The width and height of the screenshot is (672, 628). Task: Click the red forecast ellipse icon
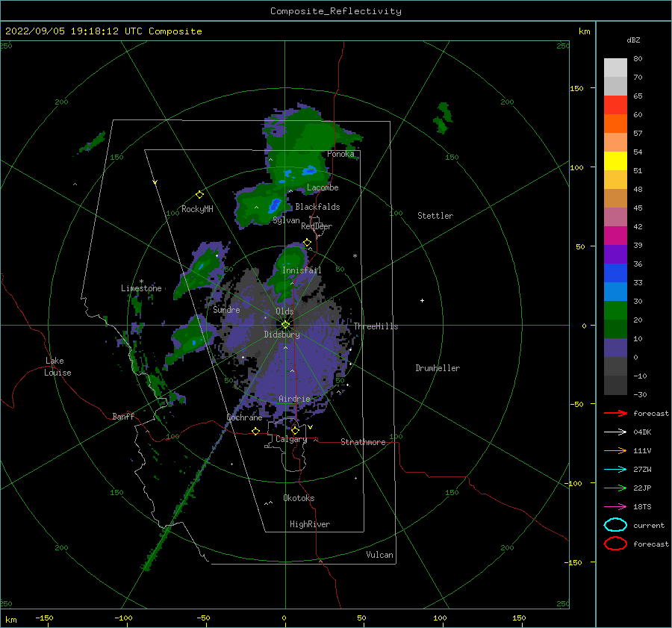(615, 544)
